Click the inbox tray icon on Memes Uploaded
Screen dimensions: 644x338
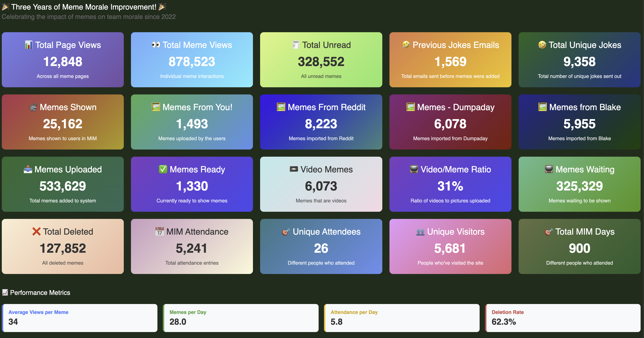tap(28, 169)
